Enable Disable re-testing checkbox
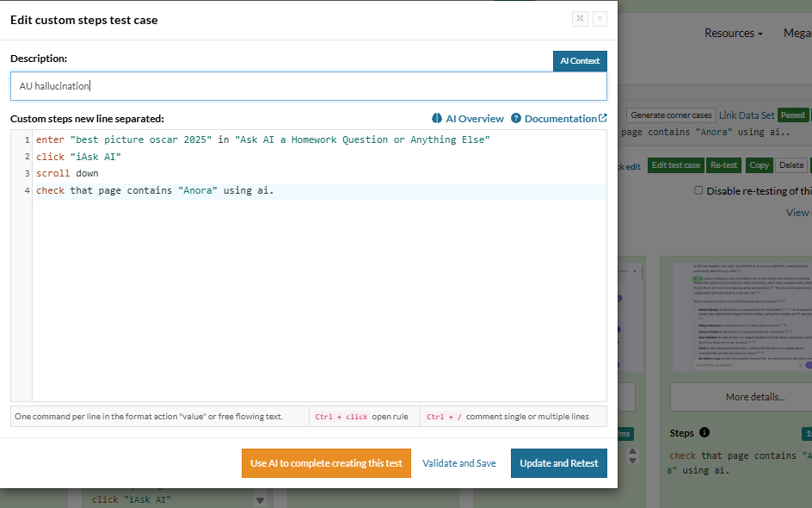 (698, 191)
